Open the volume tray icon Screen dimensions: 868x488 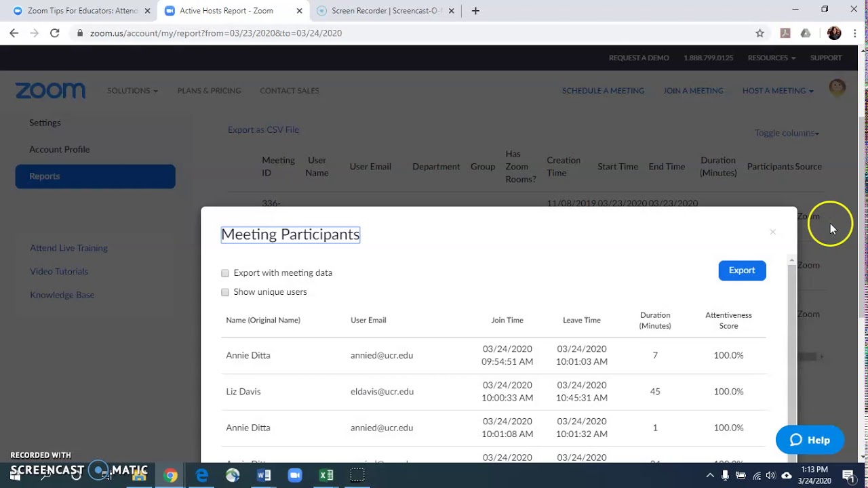(x=772, y=475)
